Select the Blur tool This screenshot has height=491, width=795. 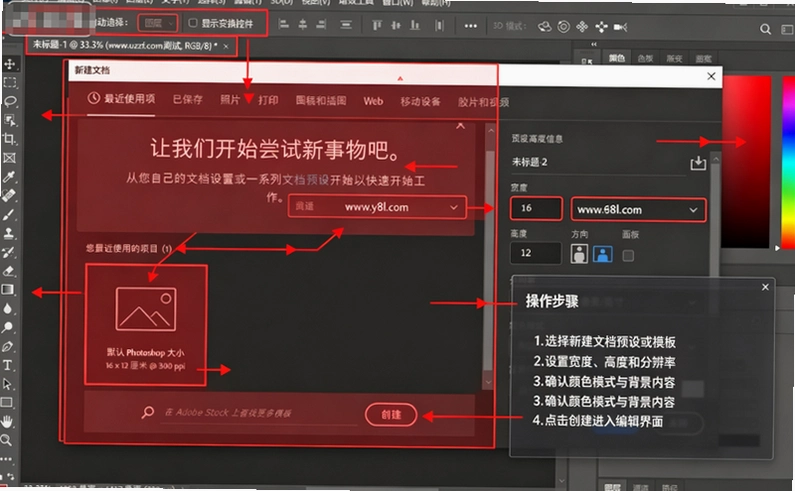(8, 308)
